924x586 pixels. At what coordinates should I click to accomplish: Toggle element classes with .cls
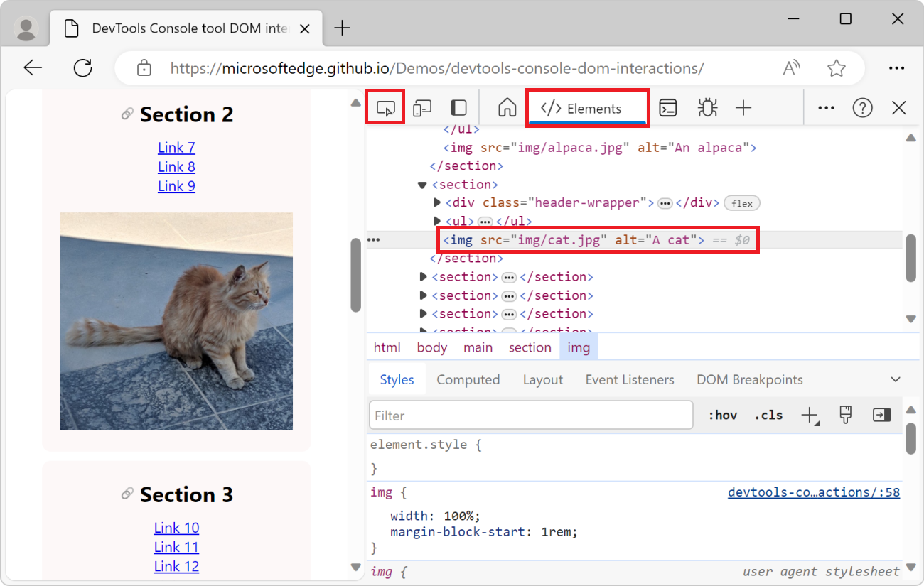[768, 415]
